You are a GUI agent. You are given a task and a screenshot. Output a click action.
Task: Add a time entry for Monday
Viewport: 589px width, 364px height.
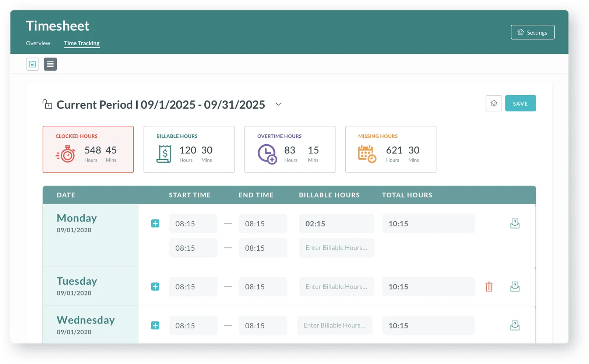(155, 223)
